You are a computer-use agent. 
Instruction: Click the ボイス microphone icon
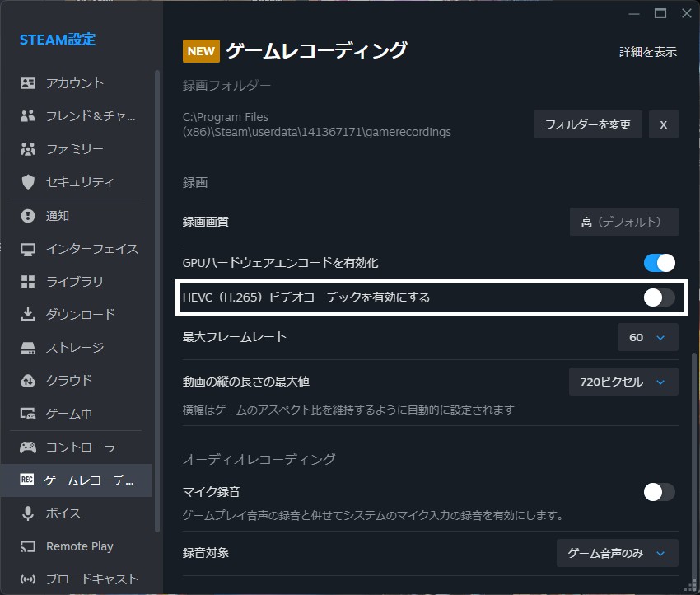(28, 513)
